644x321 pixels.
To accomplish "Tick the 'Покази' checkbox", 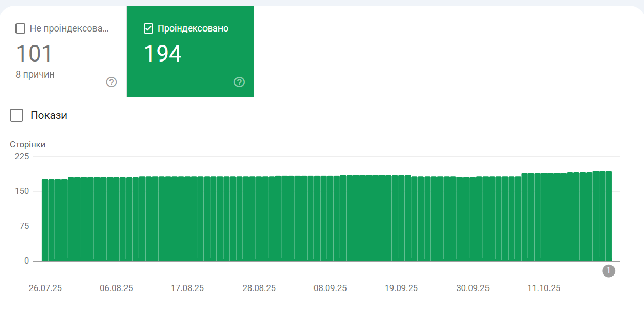I will click(17, 115).
